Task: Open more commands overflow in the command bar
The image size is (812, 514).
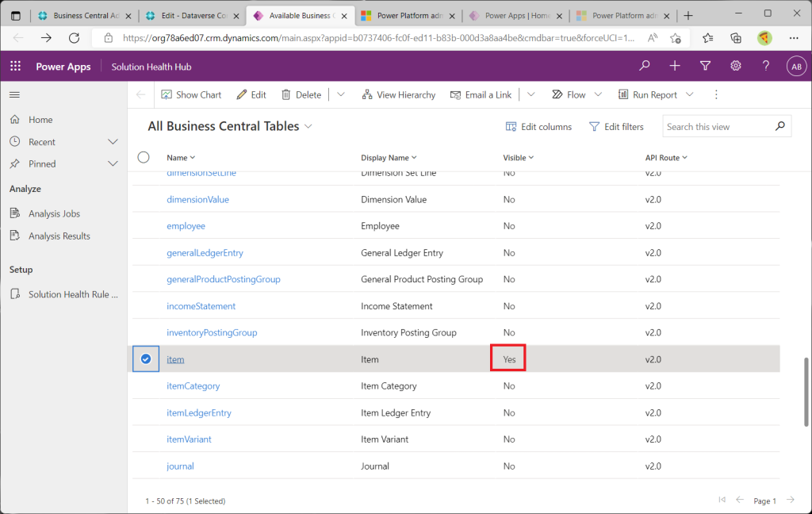Action: [x=716, y=95]
